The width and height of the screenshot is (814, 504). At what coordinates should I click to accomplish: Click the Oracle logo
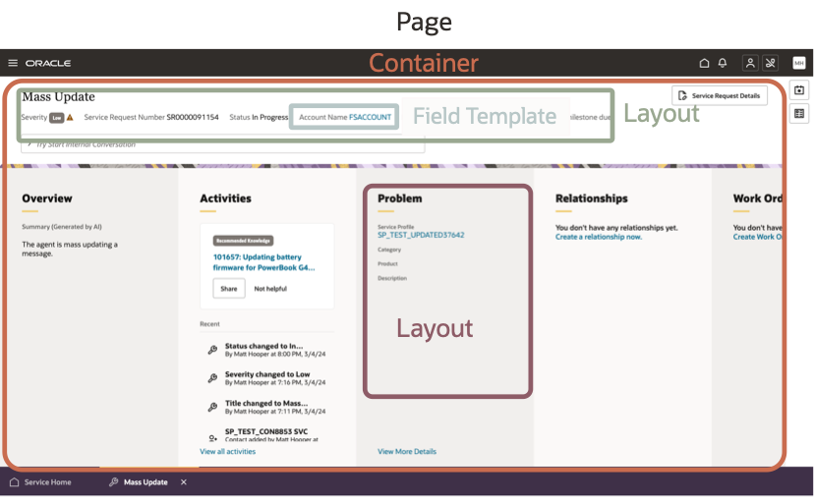pos(48,63)
